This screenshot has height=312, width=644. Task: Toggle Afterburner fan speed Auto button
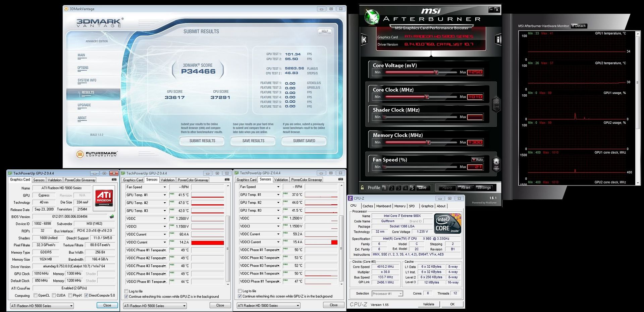click(478, 160)
